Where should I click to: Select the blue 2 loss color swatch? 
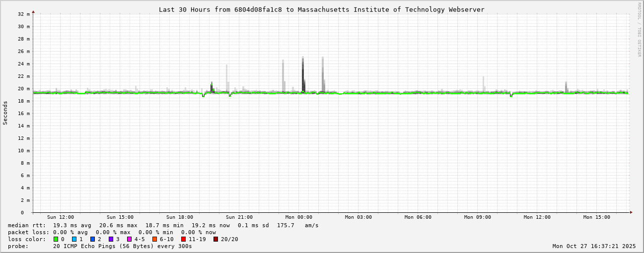click(x=93, y=239)
